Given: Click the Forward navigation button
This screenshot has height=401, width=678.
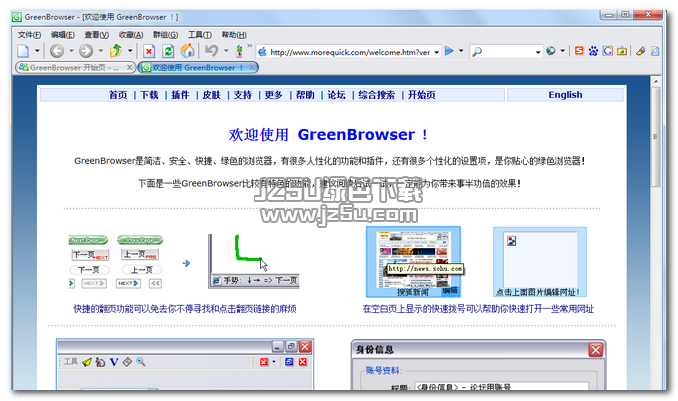Looking at the screenshot, I should click(86, 51).
